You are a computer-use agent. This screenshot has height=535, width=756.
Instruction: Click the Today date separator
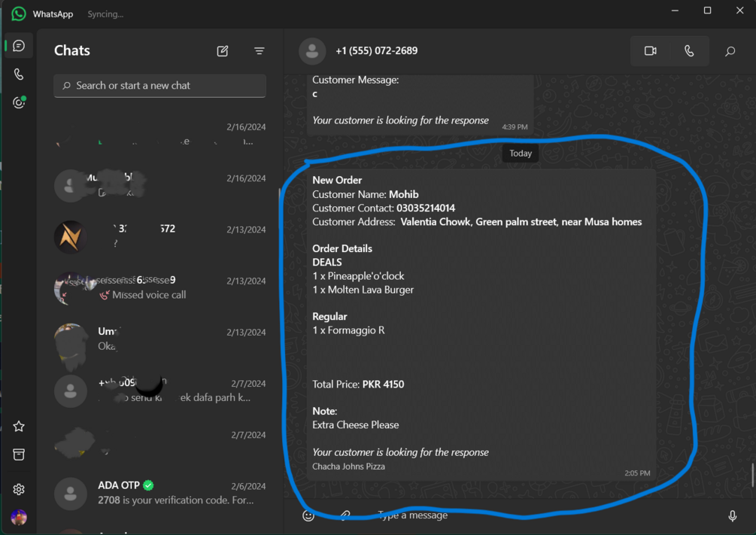(521, 154)
